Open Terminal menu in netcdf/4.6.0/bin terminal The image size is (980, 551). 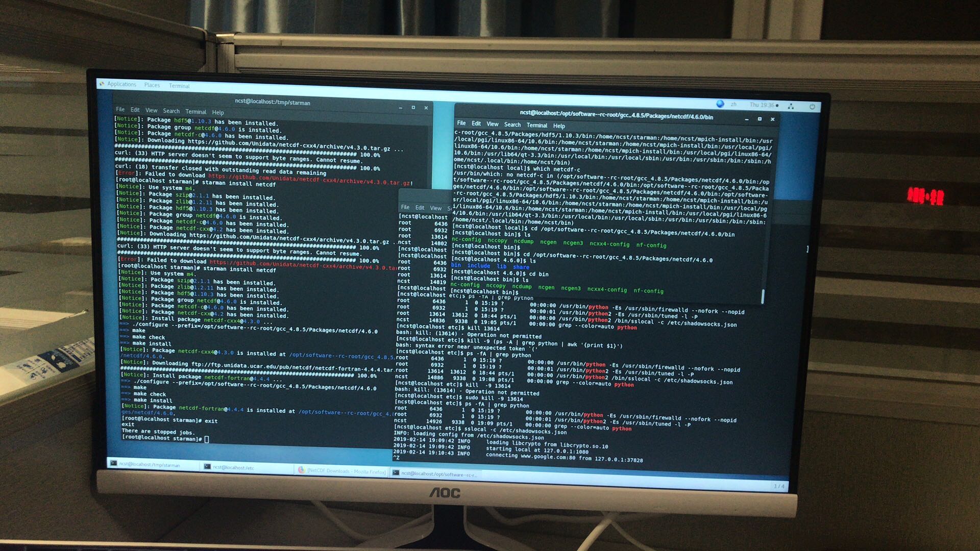[537, 125]
